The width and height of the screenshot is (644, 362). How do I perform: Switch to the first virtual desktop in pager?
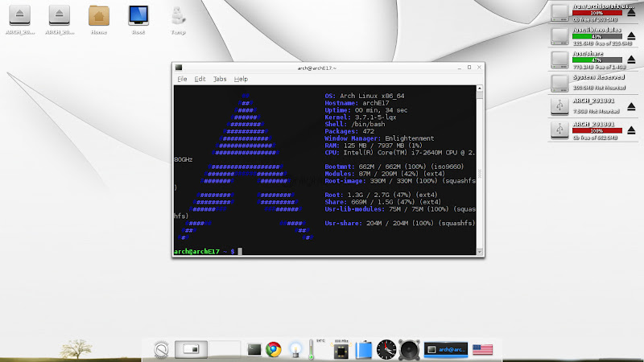point(192,349)
